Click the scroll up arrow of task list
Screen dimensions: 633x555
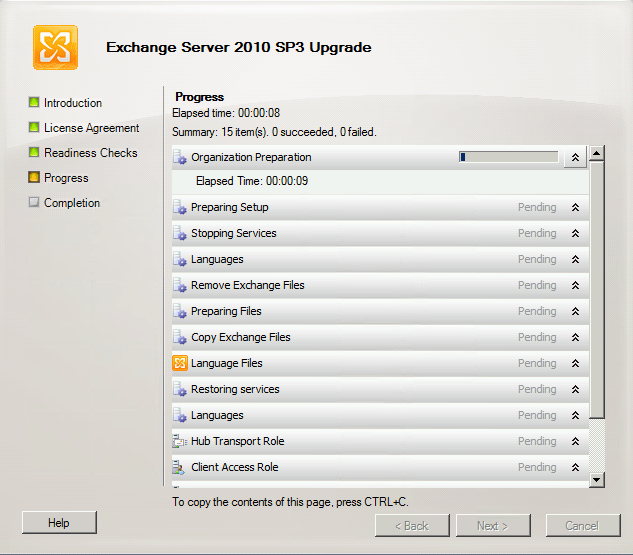click(x=597, y=153)
